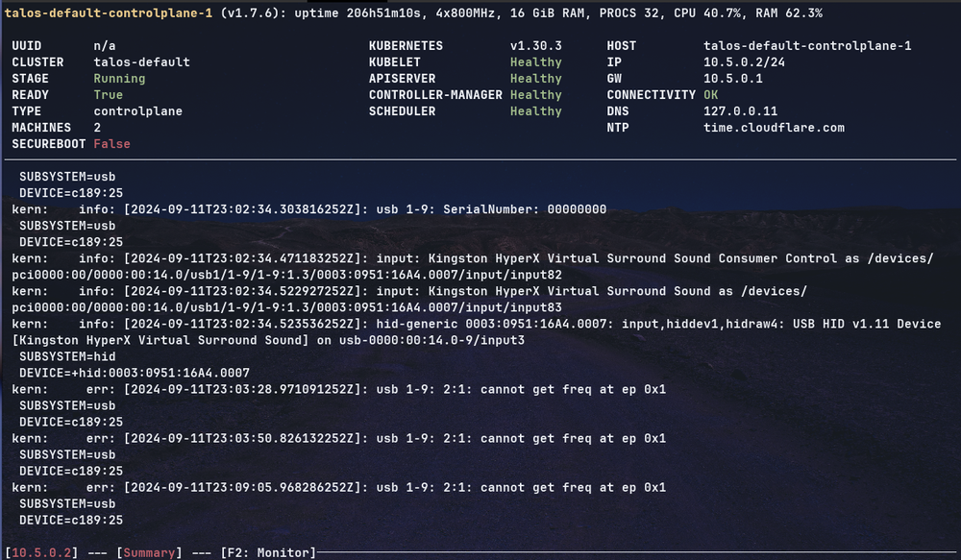Click the CONTROLLER-MANAGER Healthy status
Image resolution: width=961 pixels, height=560 pixels.
click(x=535, y=95)
